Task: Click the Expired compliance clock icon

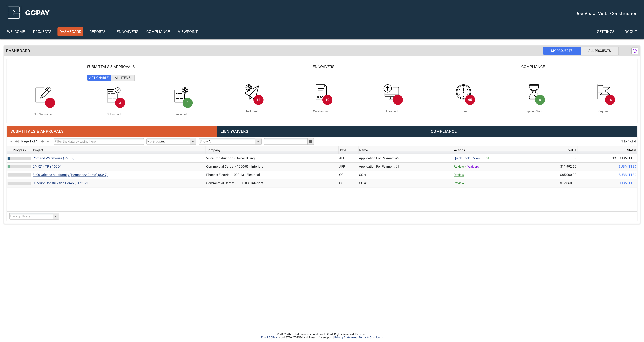Action: click(464, 92)
